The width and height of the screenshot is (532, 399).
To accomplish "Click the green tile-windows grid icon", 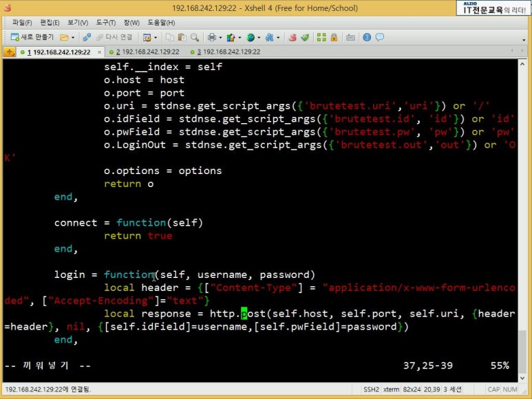I will (321, 37).
